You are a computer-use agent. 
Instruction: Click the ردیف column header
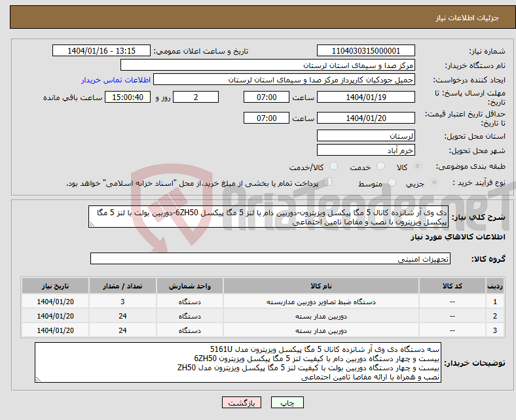click(x=494, y=286)
